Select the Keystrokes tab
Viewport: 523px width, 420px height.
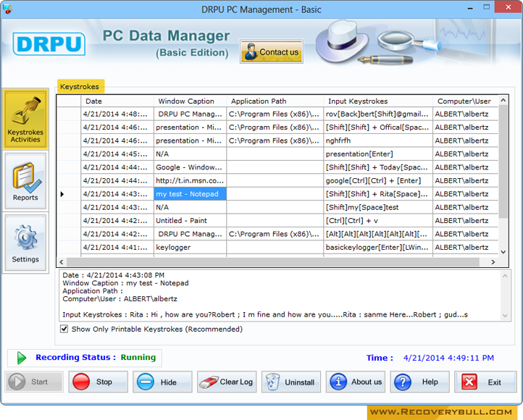coord(80,87)
